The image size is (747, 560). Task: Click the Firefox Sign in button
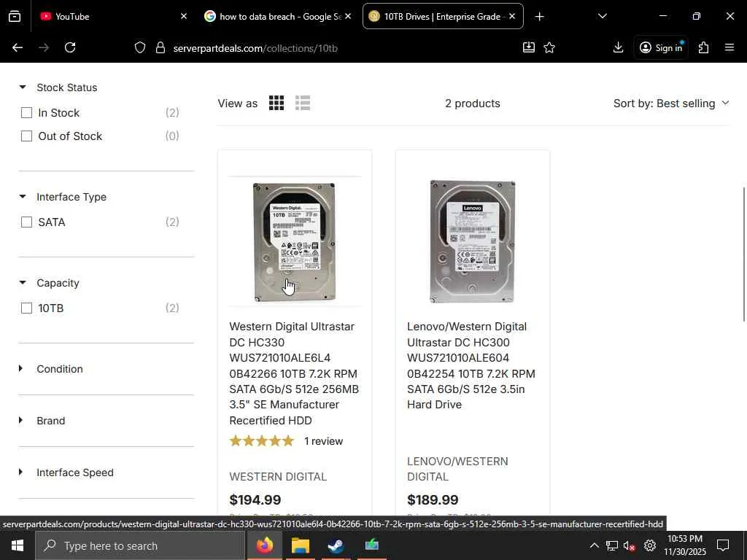(661, 47)
